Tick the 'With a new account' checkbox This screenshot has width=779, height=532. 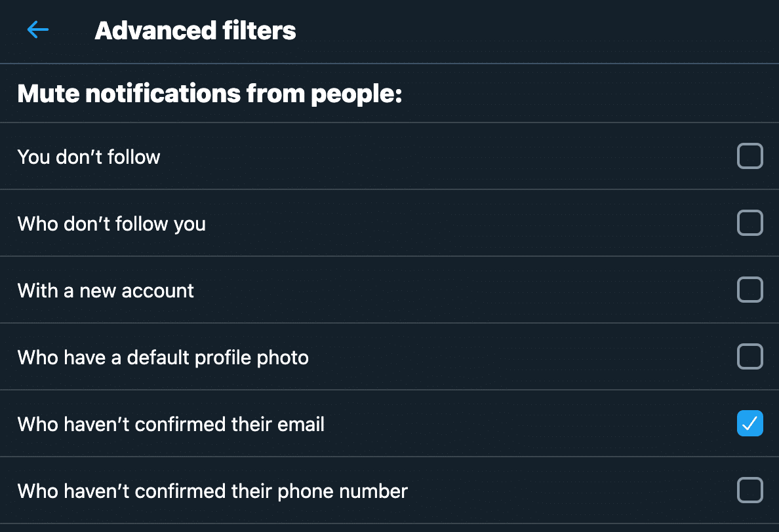point(750,290)
